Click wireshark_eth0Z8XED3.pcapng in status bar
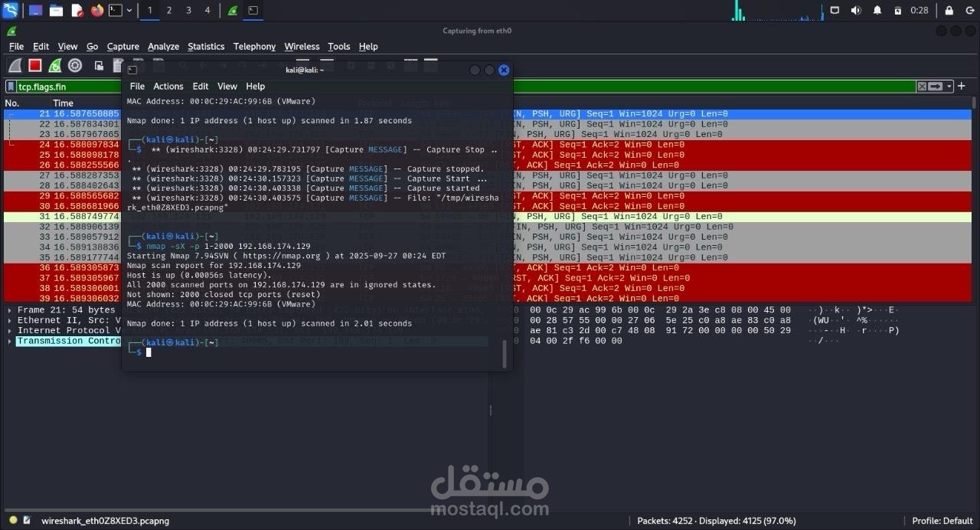This screenshot has height=530, width=980. (105, 521)
